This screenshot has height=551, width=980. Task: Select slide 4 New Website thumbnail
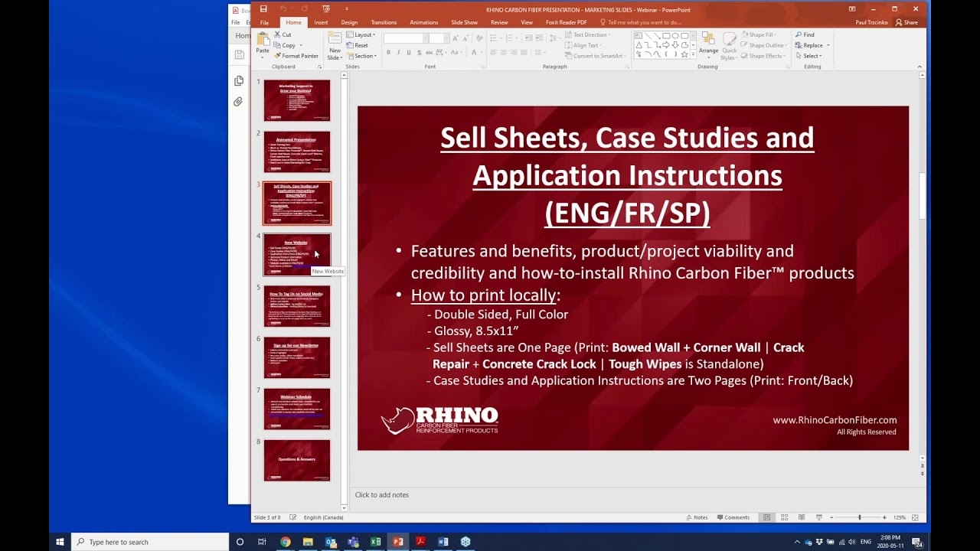pyautogui.click(x=297, y=254)
